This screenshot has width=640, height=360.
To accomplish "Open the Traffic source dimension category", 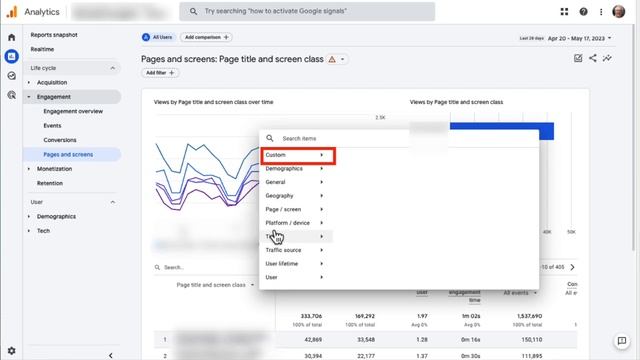I will (296, 250).
